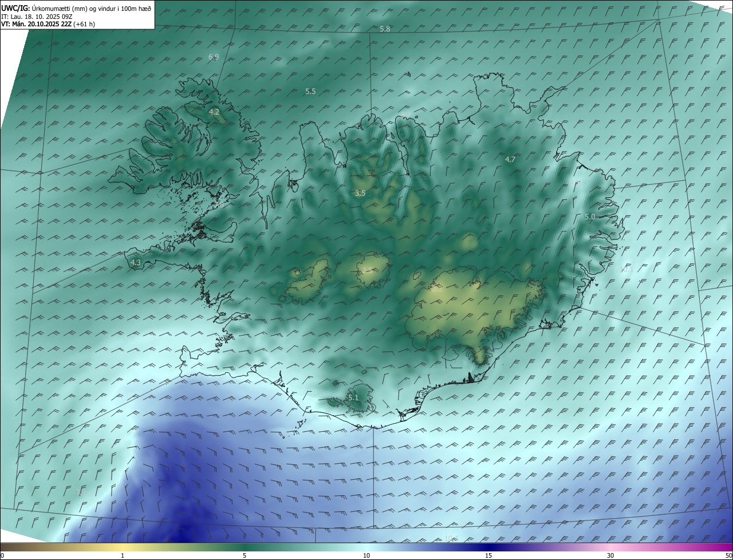
Task: Click the map value '6.9'
Action: point(214,57)
